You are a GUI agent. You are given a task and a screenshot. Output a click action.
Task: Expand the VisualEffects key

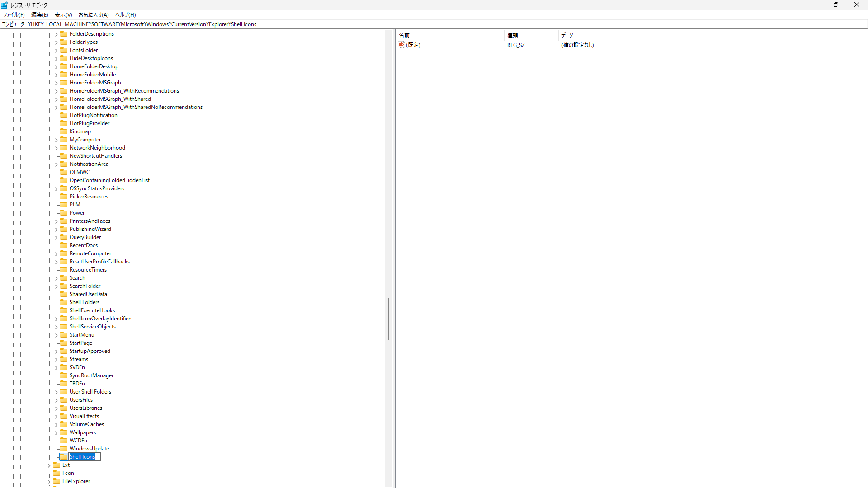coord(56,417)
